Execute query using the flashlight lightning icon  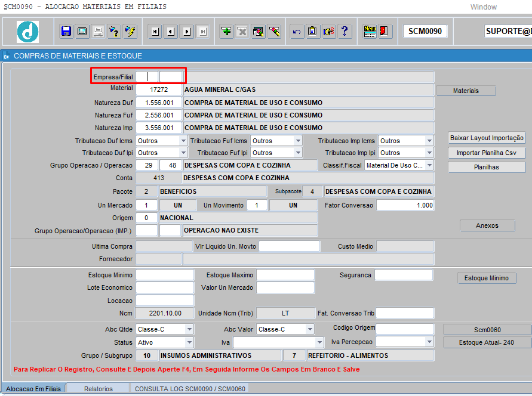click(x=130, y=32)
